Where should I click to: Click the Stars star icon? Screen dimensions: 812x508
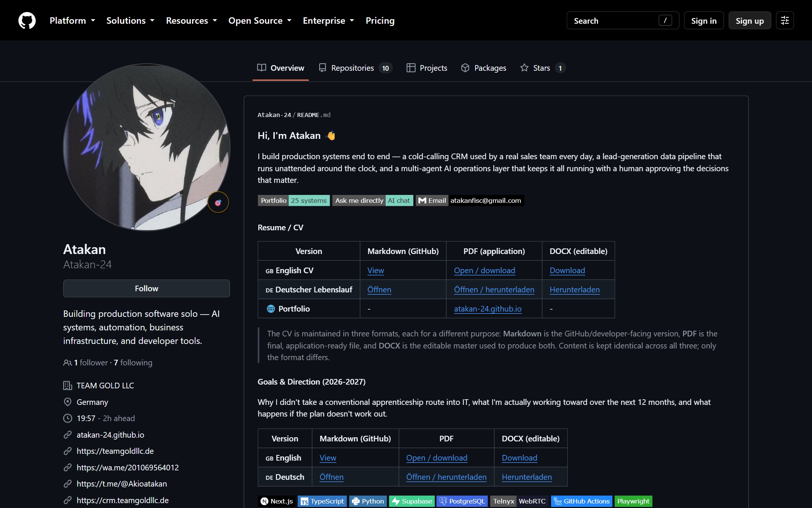pos(524,68)
